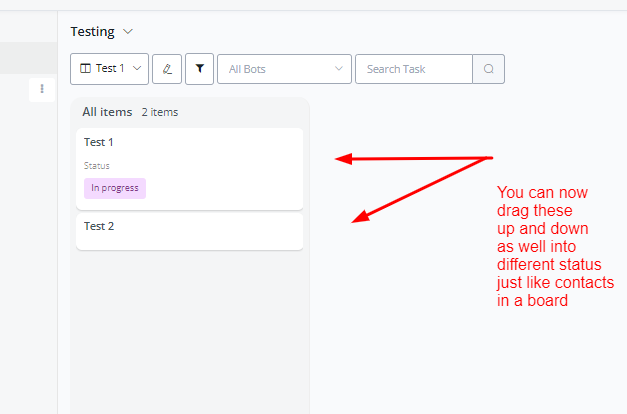Click into the Search Task field
627x414 pixels.
[x=413, y=69]
